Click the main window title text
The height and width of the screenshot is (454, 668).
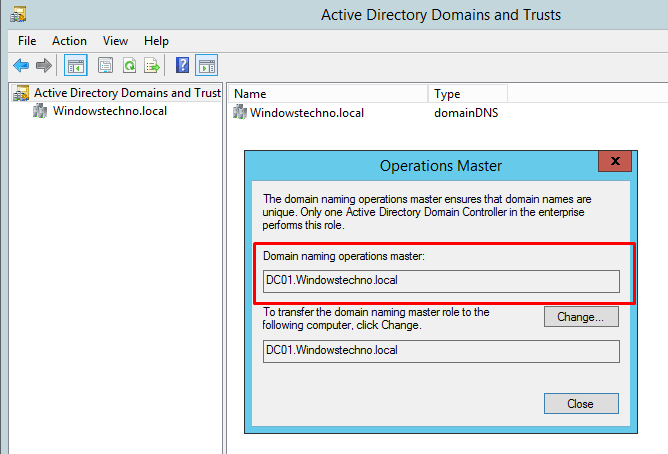pyautogui.click(x=441, y=15)
